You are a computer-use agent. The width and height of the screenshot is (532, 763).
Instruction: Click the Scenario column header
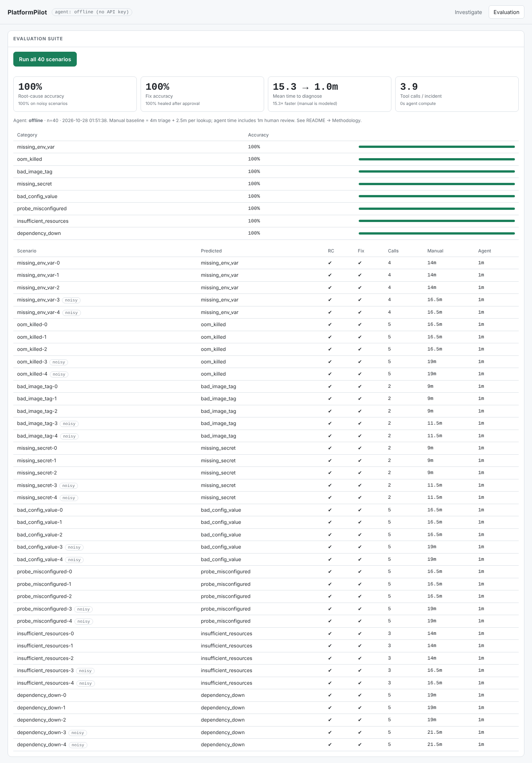pos(27,251)
